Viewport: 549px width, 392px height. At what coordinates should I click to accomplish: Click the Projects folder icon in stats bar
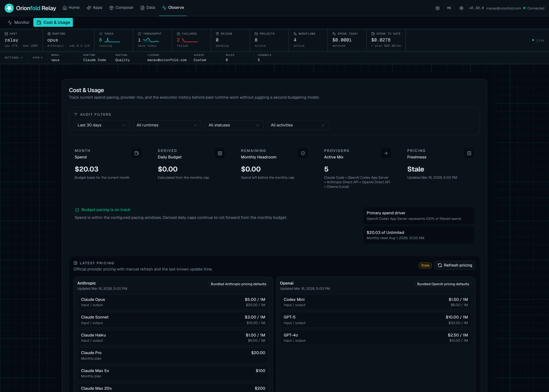(x=256, y=34)
